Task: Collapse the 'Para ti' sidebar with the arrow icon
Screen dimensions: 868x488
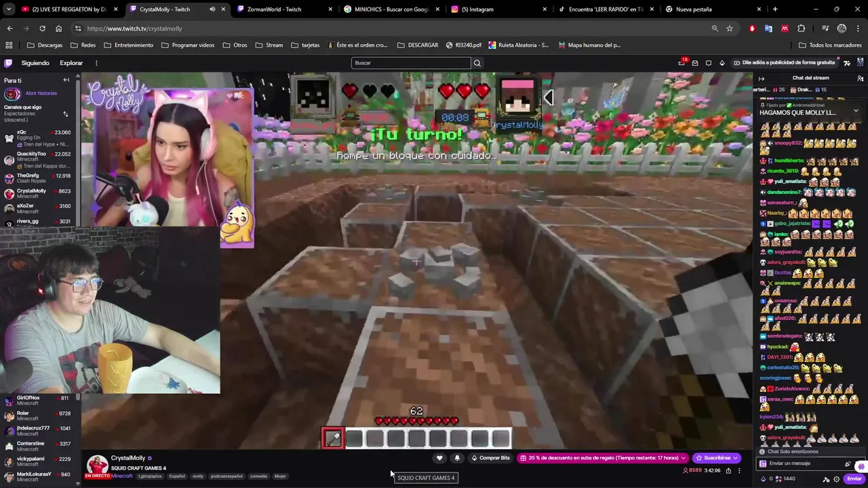Action: point(66,80)
